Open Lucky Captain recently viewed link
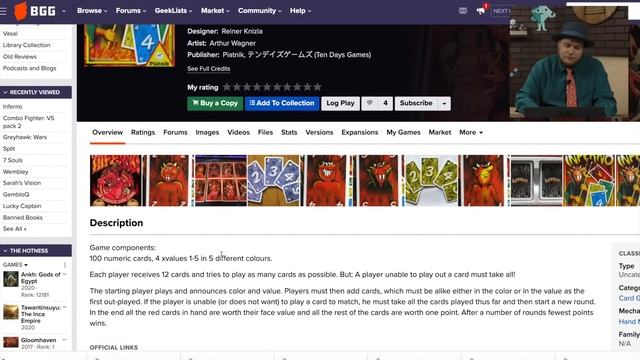Viewport: 640px width, 360px height. point(22,206)
